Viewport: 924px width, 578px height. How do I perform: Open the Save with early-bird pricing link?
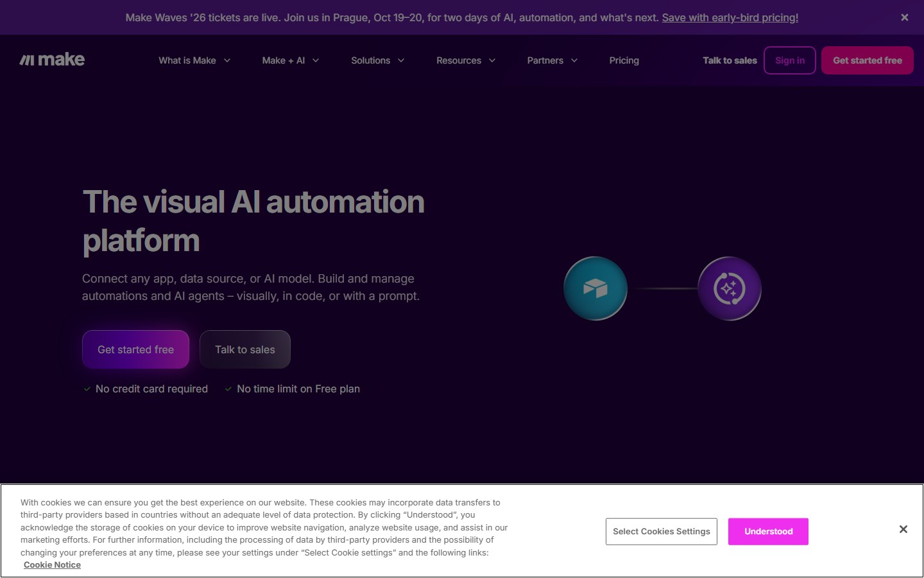(x=730, y=17)
